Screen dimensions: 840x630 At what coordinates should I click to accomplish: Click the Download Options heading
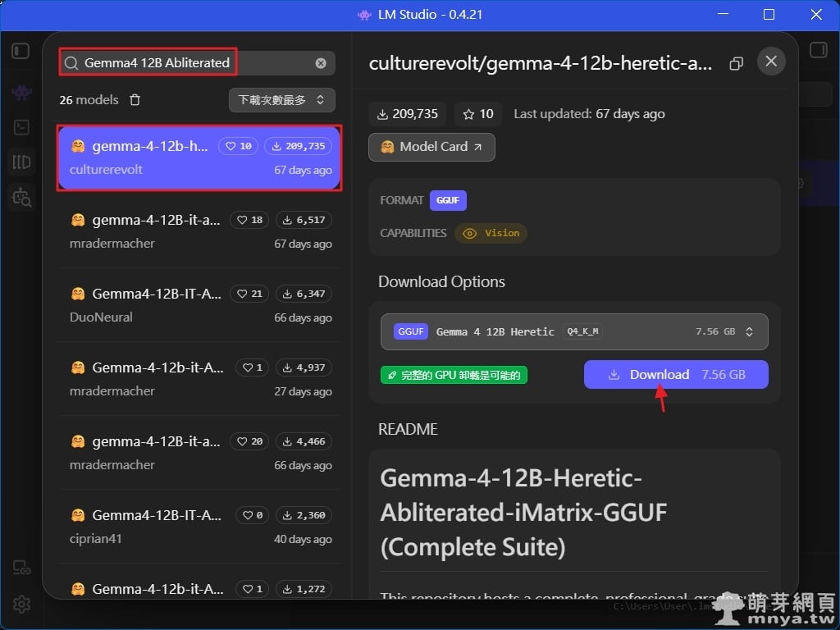pyautogui.click(x=441, y=282)
